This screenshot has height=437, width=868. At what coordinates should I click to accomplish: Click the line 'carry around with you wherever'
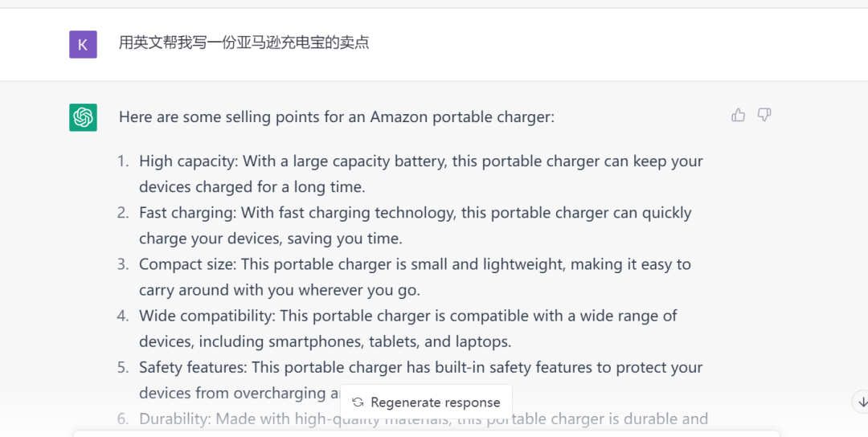click(280, 291)
